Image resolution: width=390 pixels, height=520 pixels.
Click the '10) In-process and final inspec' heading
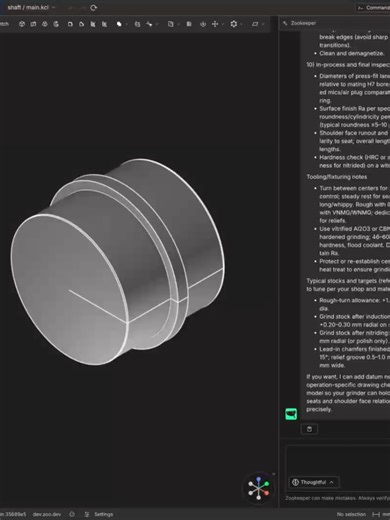pyautogui.click(x=348, y=65)
